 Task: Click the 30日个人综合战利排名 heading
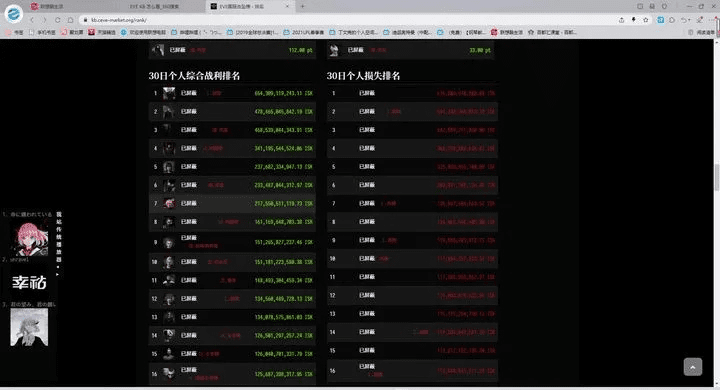coord(194,76)
